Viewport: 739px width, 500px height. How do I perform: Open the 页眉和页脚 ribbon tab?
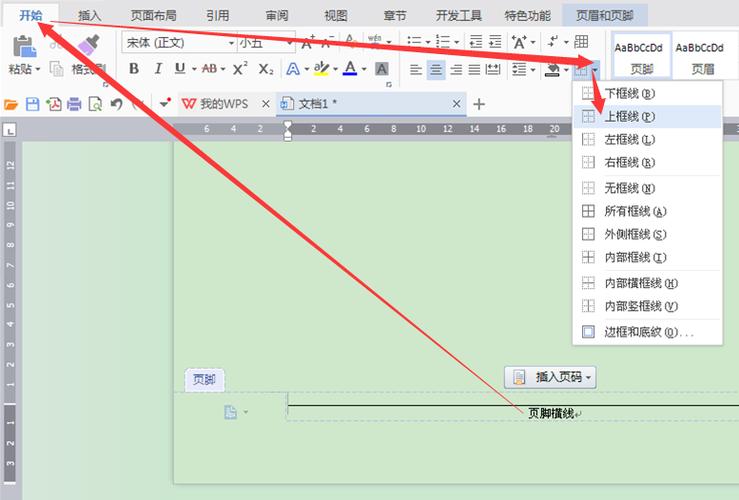[605, 16]
